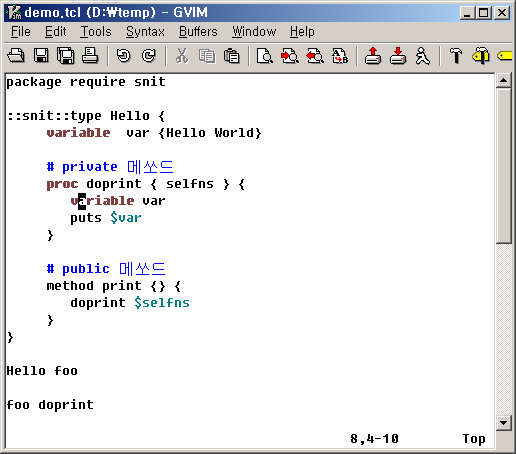
Task: Open the Buffers menu
Action: [x=198, y=32]
